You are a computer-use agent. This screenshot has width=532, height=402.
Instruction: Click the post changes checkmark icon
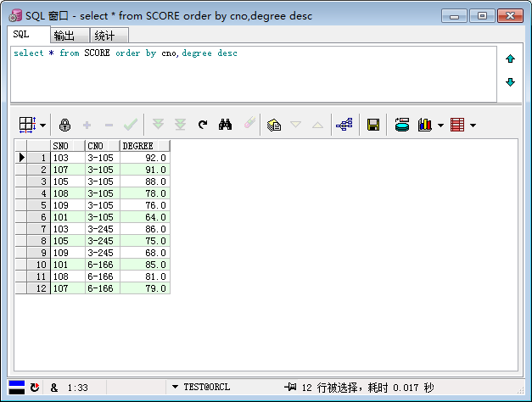click(131, 125)
